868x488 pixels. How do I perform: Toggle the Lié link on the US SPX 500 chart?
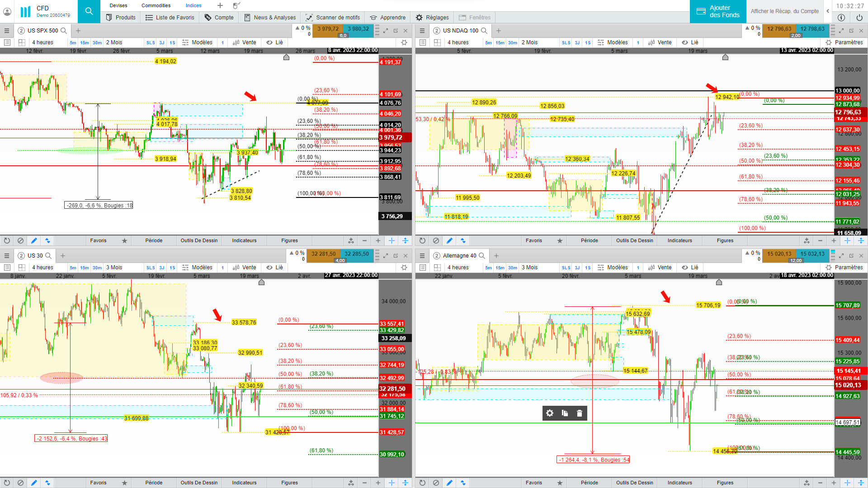pyautogui.click(x=275, y=42)
